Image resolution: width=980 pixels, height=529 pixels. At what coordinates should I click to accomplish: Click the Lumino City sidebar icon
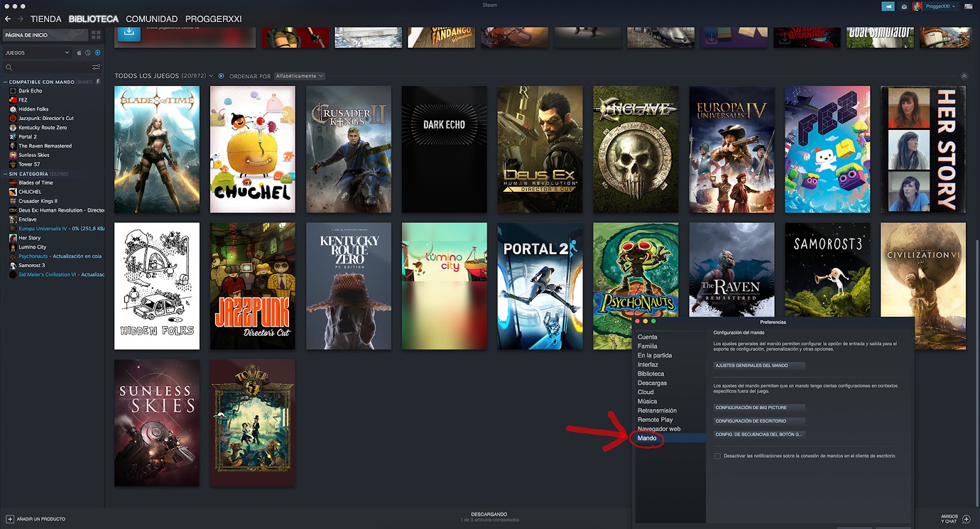(x=13, y=247)
